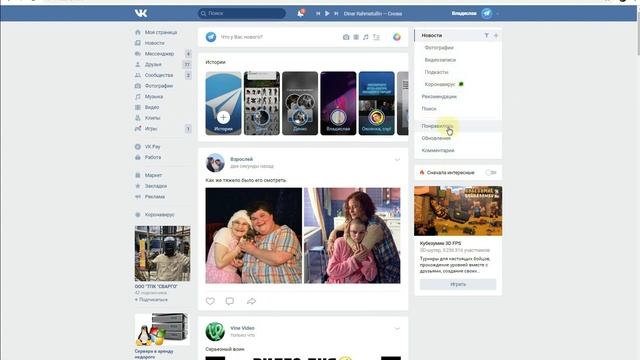Open the Владислав story

tap(338, 103)
